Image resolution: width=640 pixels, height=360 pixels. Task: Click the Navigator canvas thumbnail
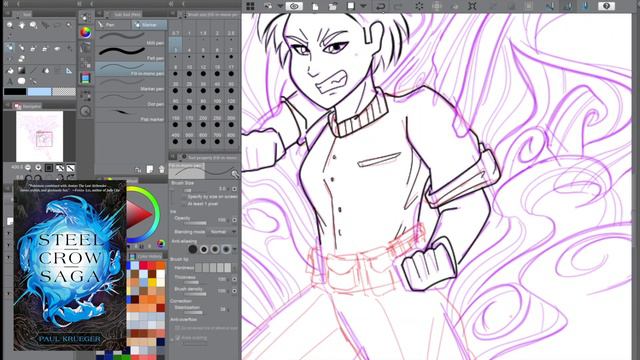point(40,136)
